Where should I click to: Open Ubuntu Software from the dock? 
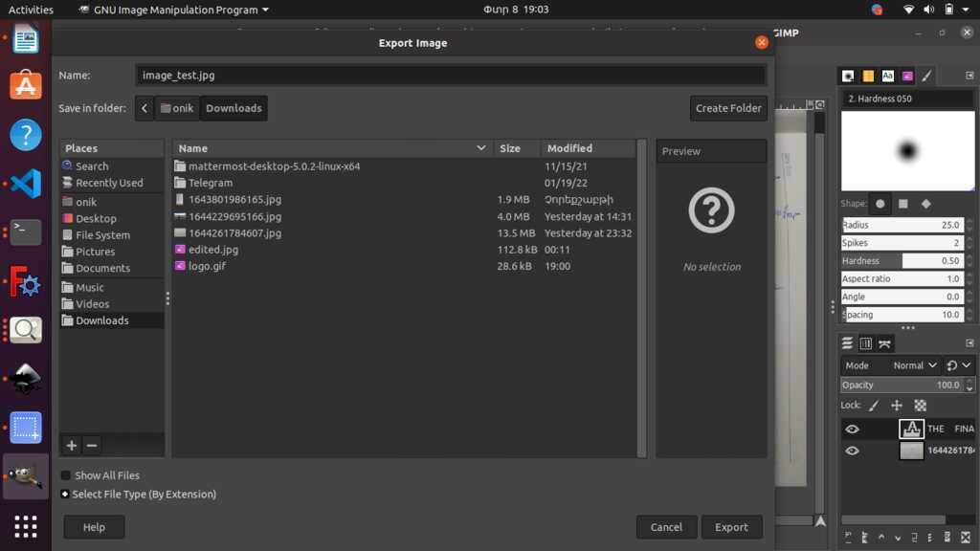(26, 85)
